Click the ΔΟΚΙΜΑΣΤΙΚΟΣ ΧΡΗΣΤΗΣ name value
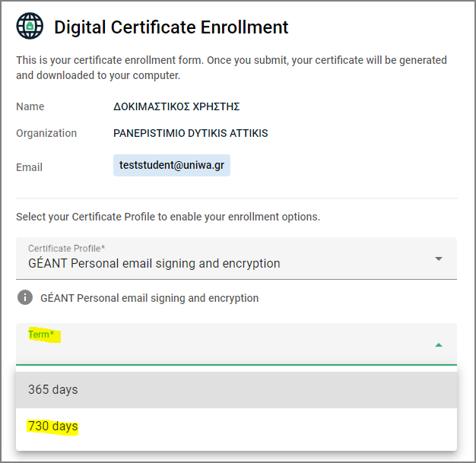The image size is (476, 463). pos(176,106)
